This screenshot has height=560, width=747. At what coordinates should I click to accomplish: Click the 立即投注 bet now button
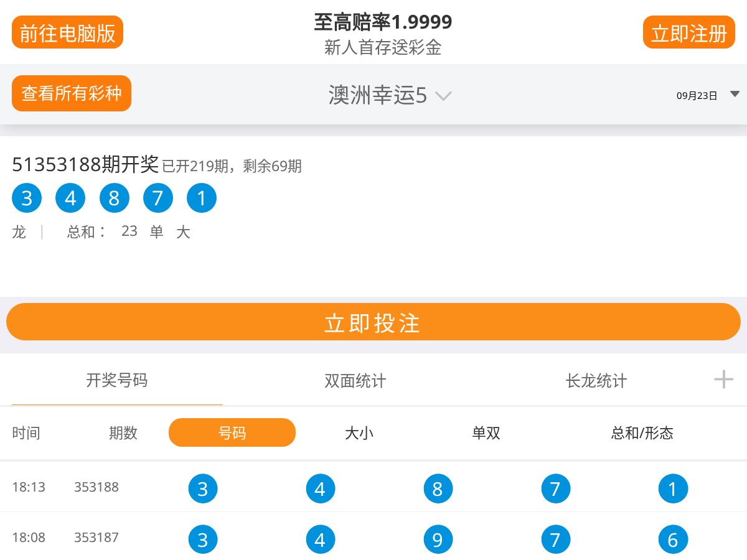[x=374, y=322]
